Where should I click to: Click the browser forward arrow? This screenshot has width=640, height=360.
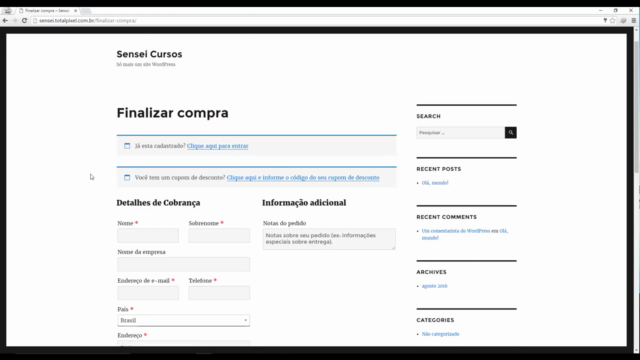tap(15, 20)
